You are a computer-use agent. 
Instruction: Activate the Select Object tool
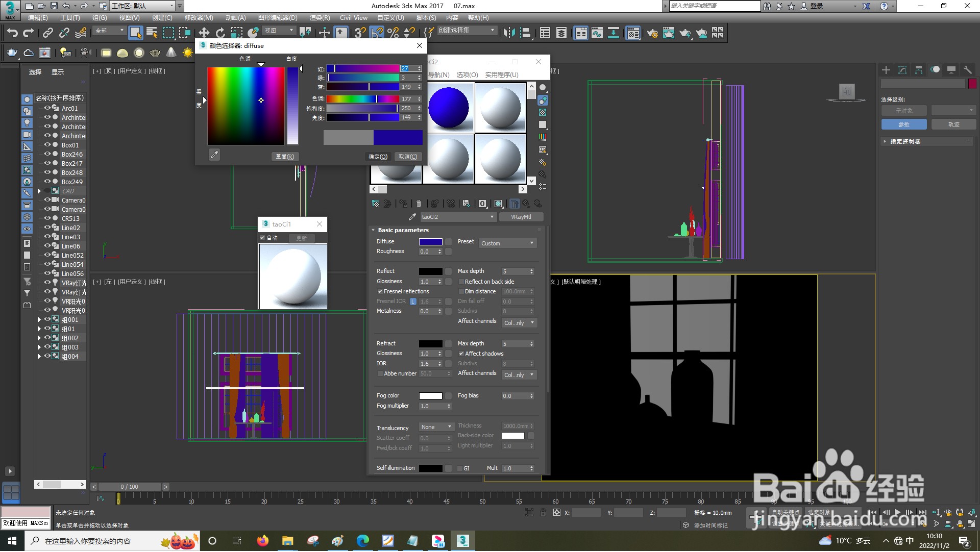click(x=135, y=33)
